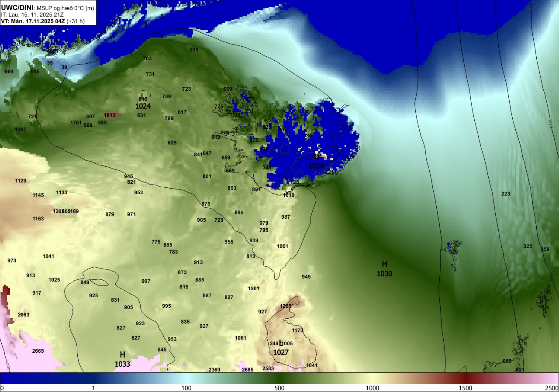Click the 849 height value
This screenshot has width=559, height=392.
[x=85, y=282]
